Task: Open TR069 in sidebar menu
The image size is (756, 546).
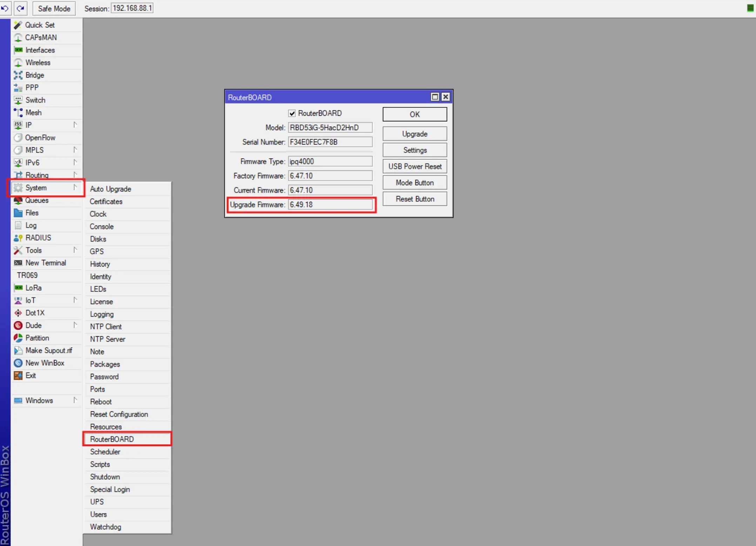Action: pos(47,275)
